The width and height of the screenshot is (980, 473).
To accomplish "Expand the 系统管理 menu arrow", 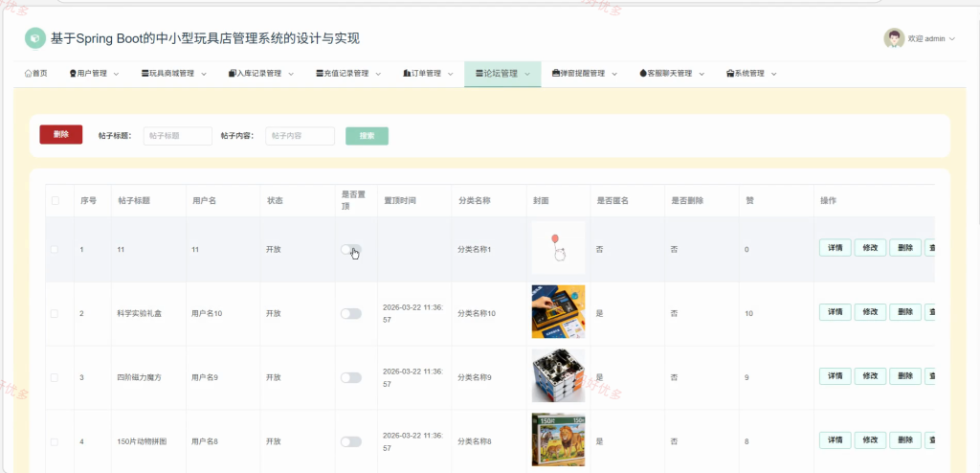I will point(773,74).
